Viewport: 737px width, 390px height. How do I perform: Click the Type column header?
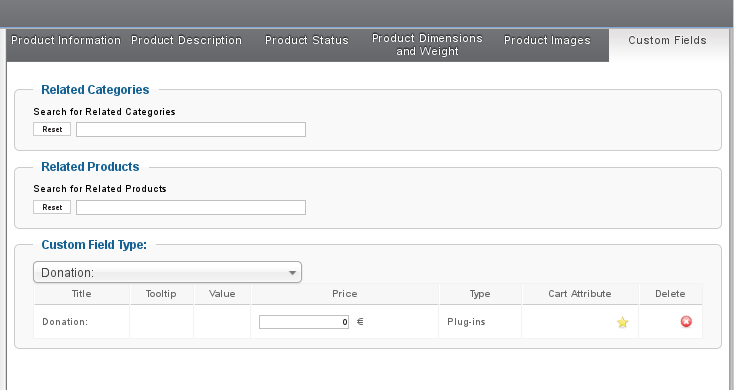click(x=480, y=294)
